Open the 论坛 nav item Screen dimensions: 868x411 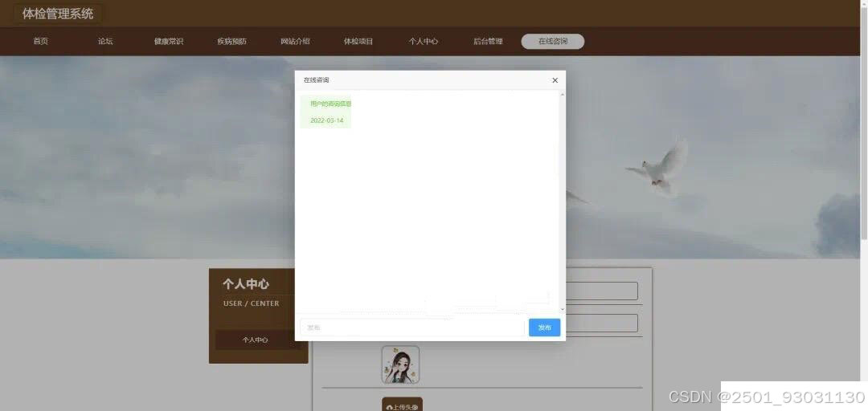click(105, 42)
